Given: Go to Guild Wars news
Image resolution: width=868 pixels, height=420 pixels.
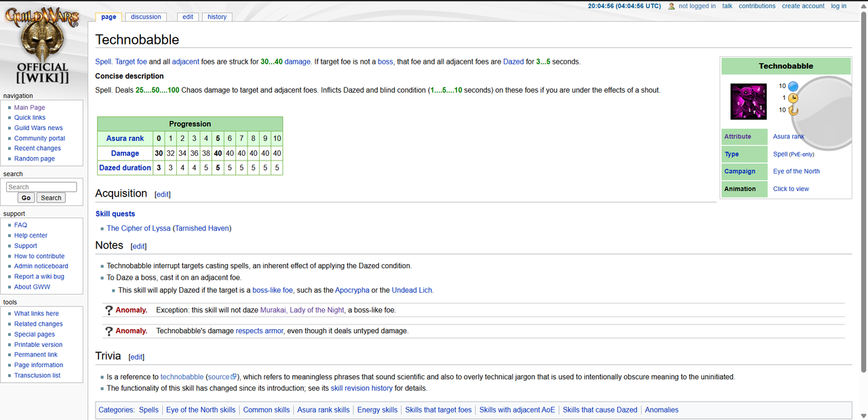Looking at the screenshot, I should [39, 128].
